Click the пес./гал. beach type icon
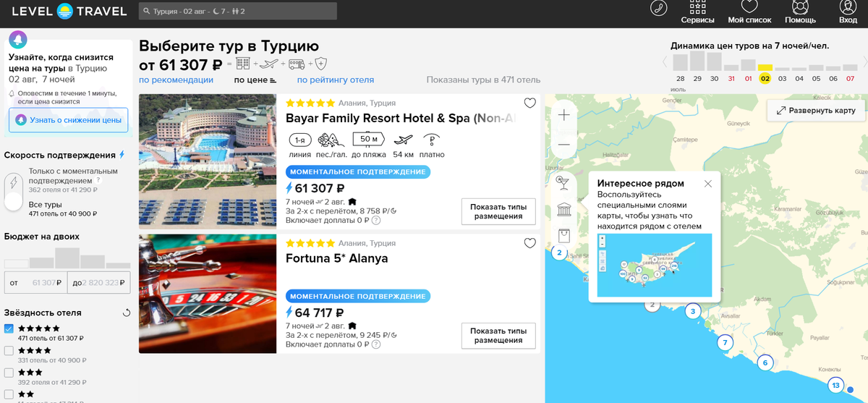Screen dimensions: 868x403 tap(331, 140)
